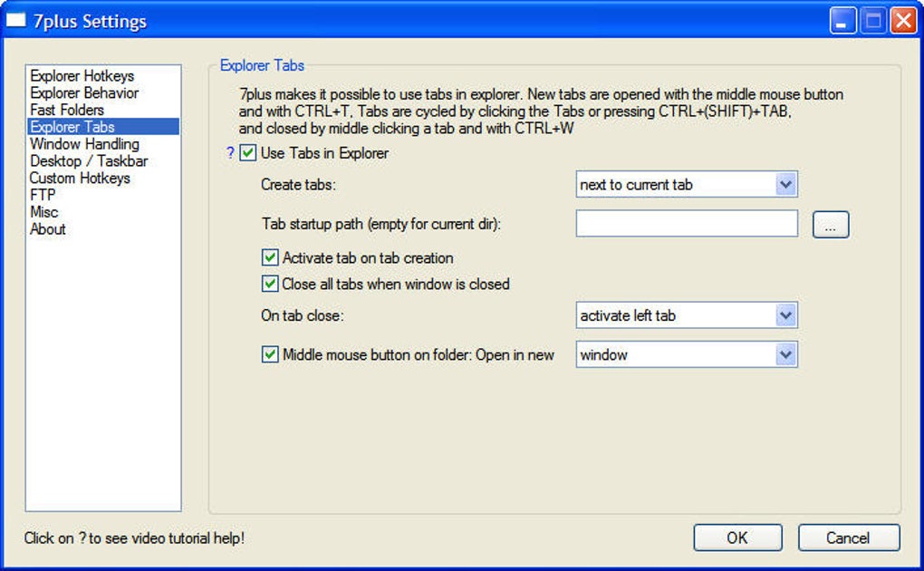Toggle the Use Tabs in Explorer checkbox

tap(247, 153)
